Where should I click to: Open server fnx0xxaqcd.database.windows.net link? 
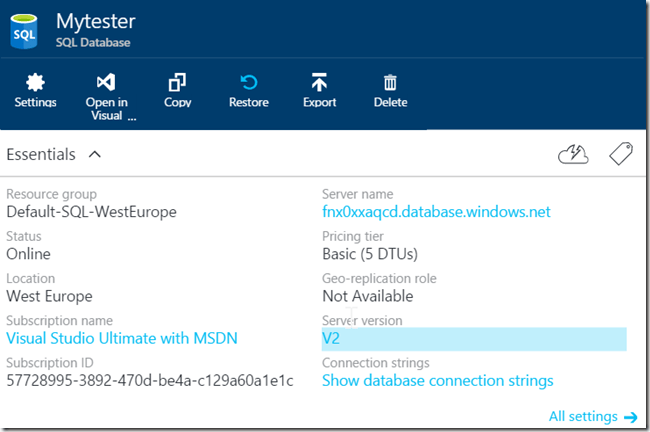pos(436,212)
